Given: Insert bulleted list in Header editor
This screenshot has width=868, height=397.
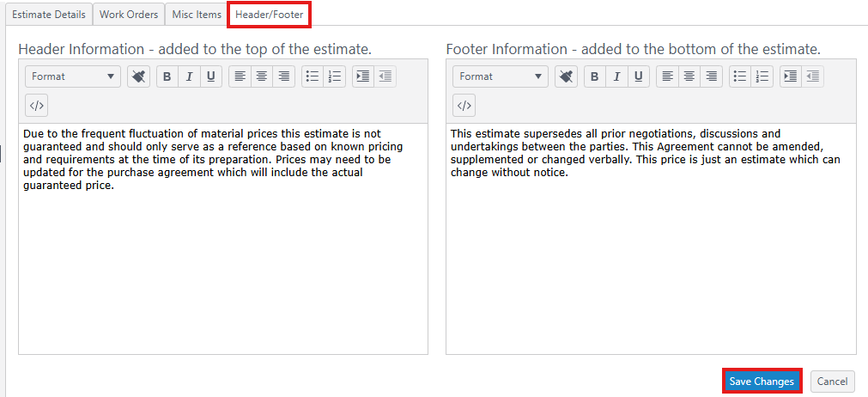Looking at the screenshot, I should pos(313,76).
